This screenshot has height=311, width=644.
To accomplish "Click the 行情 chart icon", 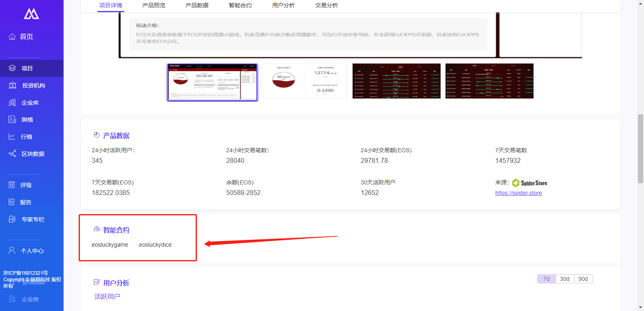I will pyautogui.click(x=12, y=136).
